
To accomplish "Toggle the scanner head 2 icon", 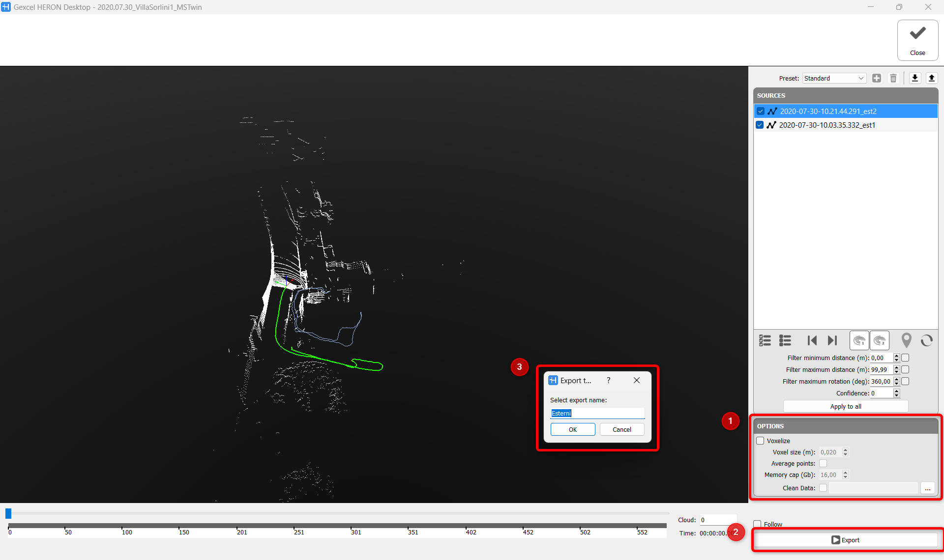I will (x=880, y=340).
